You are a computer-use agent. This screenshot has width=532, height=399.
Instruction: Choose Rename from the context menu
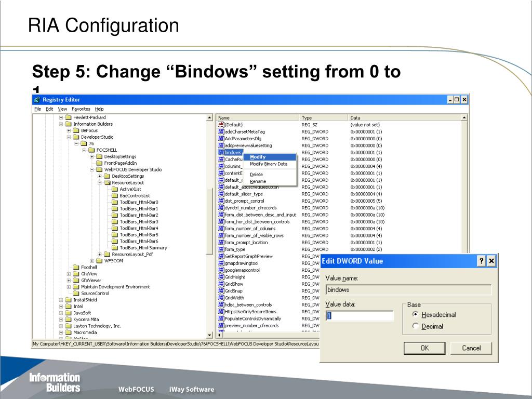pos(270,181)
